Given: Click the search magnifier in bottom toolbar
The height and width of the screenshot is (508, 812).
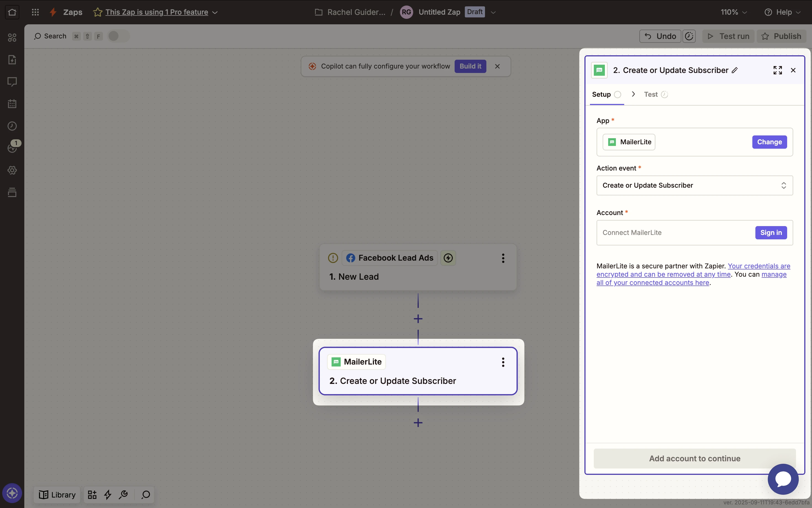Looking at the screenshot, I should [x=146, y=495].
